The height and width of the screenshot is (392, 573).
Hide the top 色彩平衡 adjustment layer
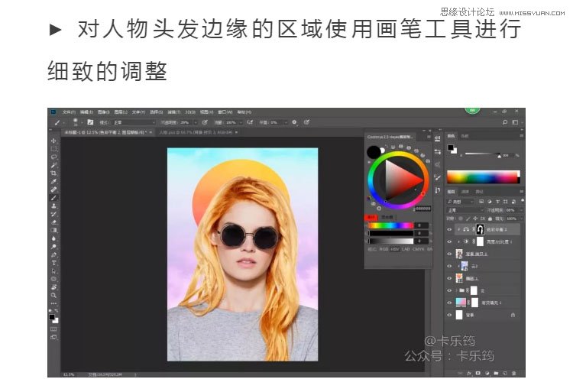(449, 228)
